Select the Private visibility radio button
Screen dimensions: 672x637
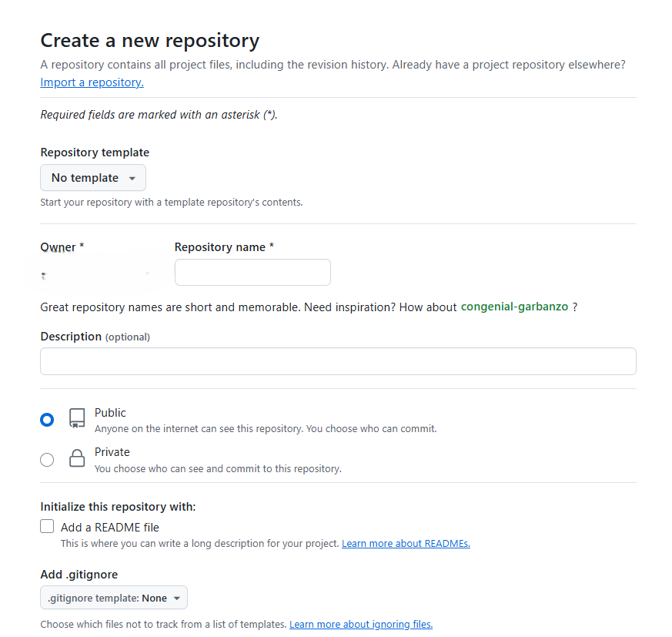(47, 460)
